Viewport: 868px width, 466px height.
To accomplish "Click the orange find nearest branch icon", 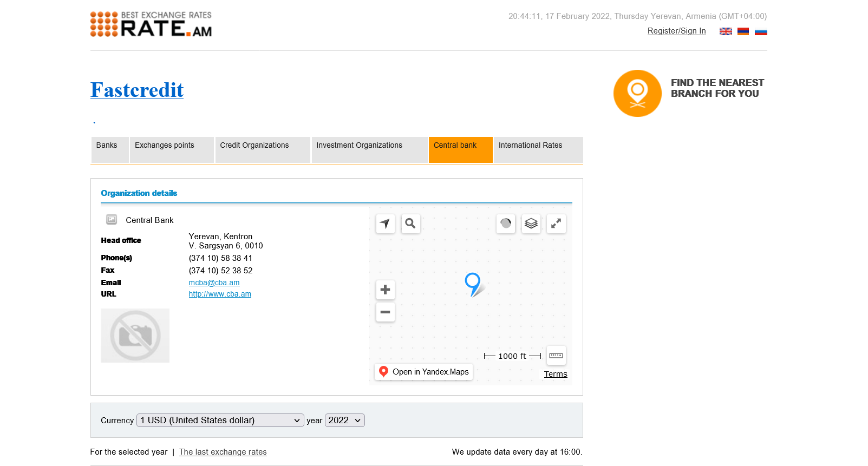I will (637, 93).
